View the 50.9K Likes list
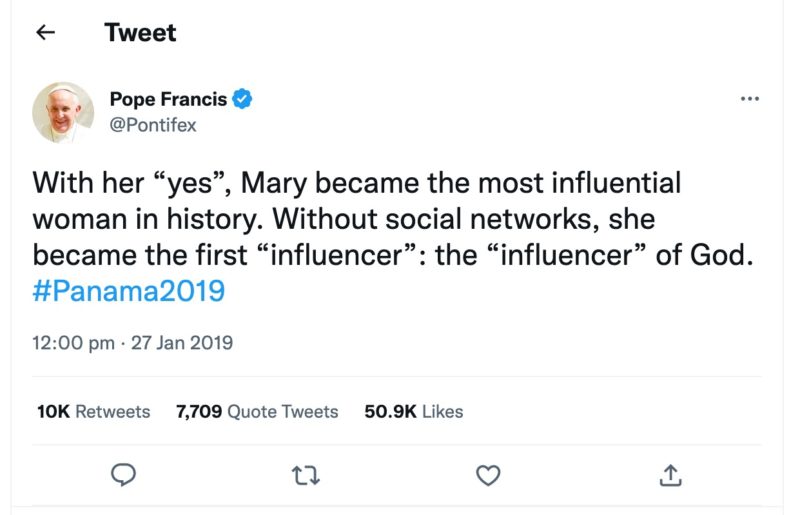The image size is (800, 515). pyautogui.click(x=413, y=411)
